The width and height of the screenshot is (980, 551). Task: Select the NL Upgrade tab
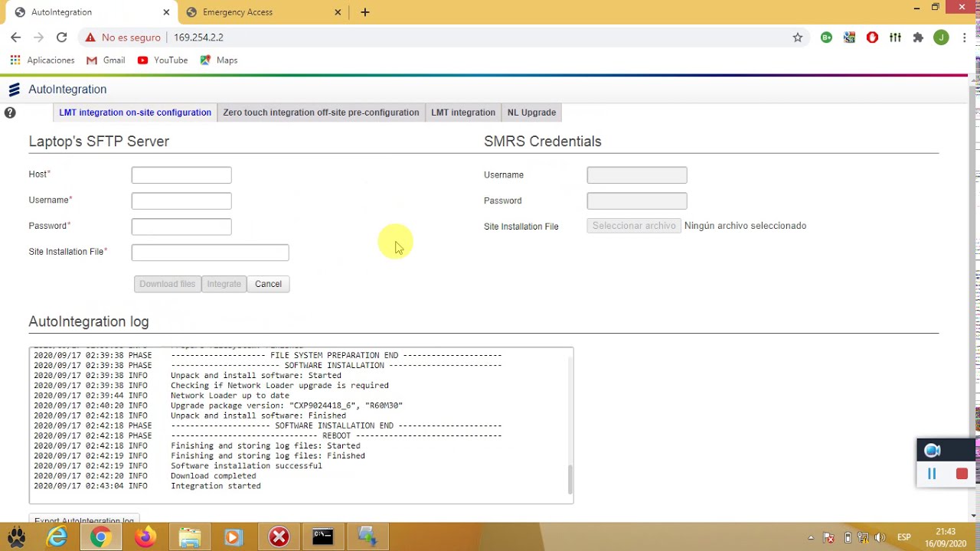[531, 112]
